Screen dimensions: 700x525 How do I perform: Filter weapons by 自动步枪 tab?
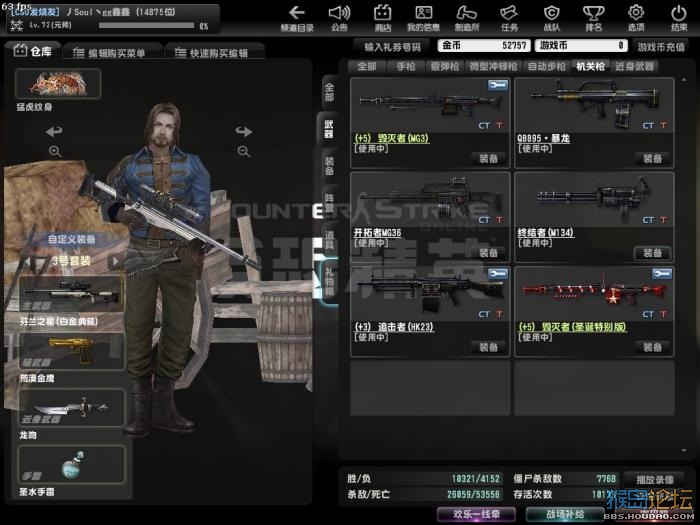[546, 67]
